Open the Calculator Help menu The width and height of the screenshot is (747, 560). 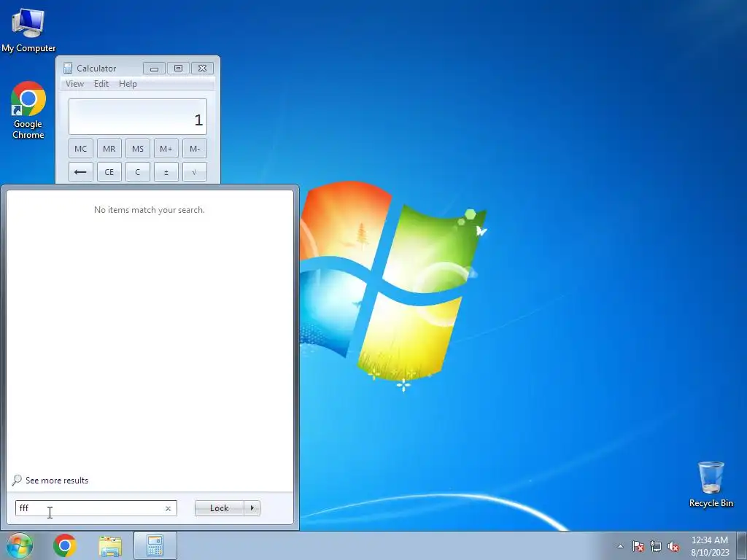pos(128,84)
